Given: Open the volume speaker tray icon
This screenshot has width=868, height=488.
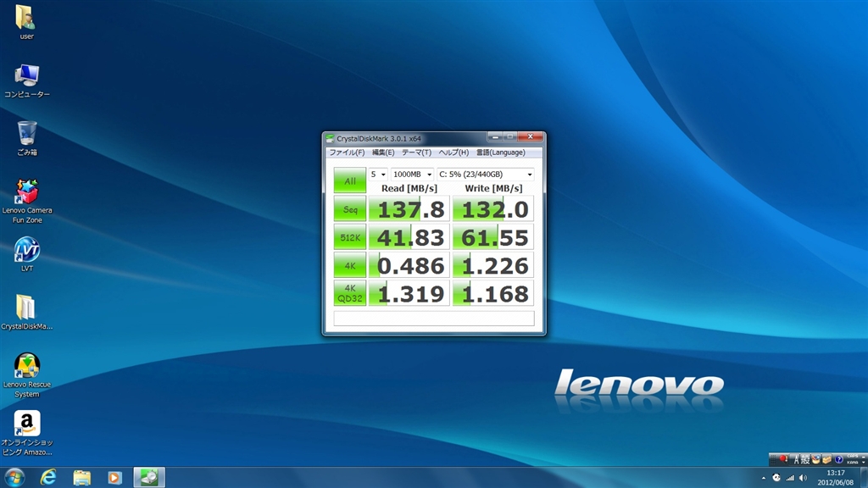Looking at the screenshot, I should pyautogui.click(x=804, y=478).
